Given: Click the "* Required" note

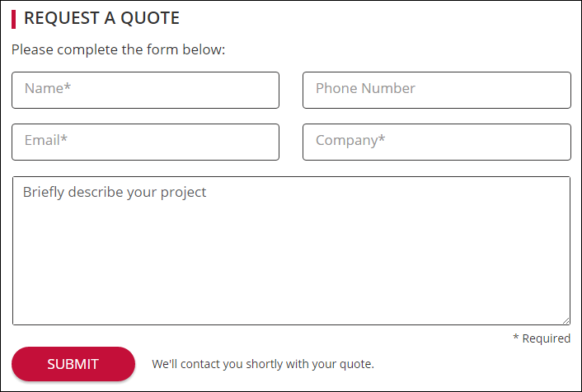Looking at the screenshot, I should click(542, 338).
